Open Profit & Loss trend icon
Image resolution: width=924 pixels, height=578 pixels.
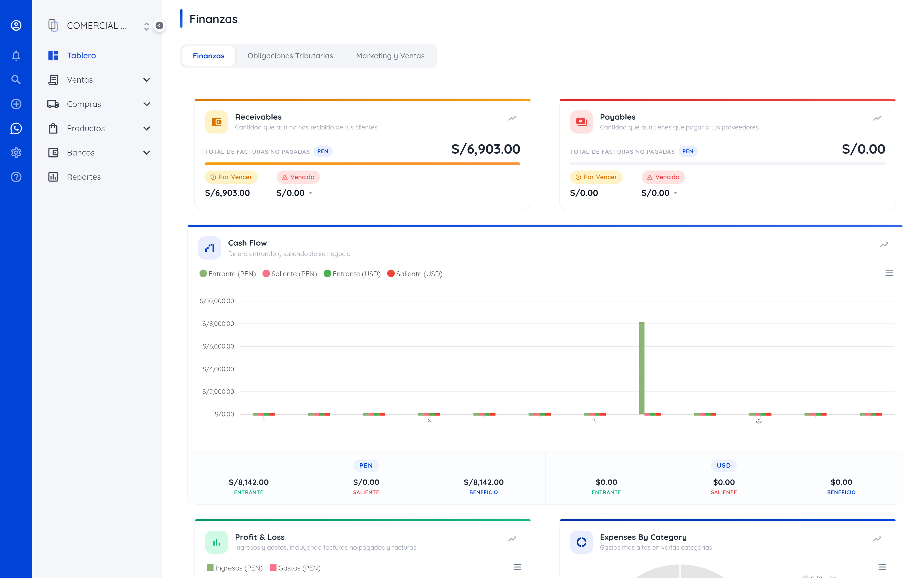click(513, 539)
